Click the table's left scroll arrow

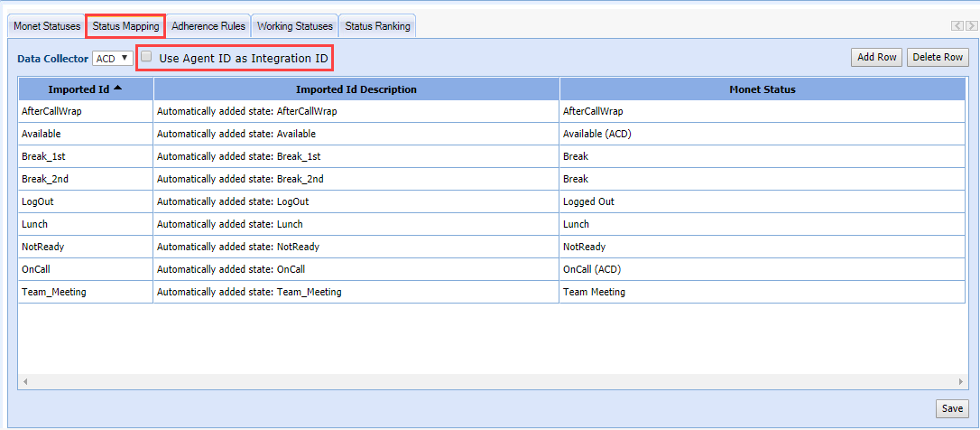point(24,382)
